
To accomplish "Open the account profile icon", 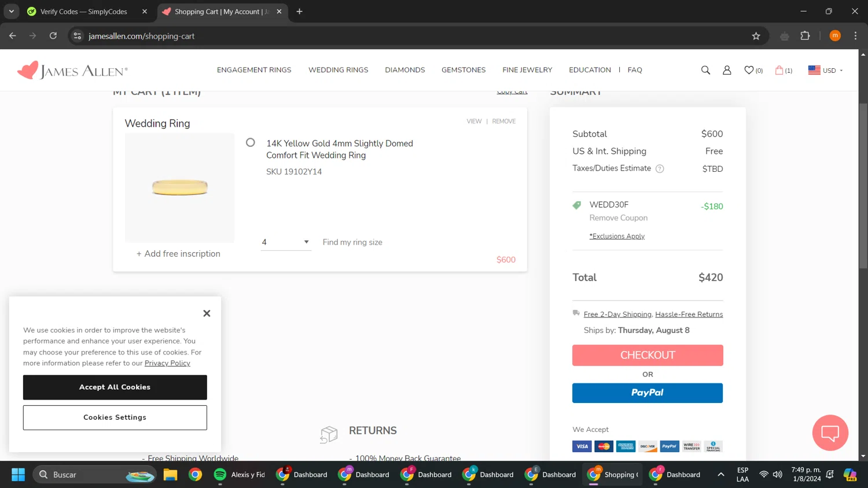I will (x=727, y=70).
